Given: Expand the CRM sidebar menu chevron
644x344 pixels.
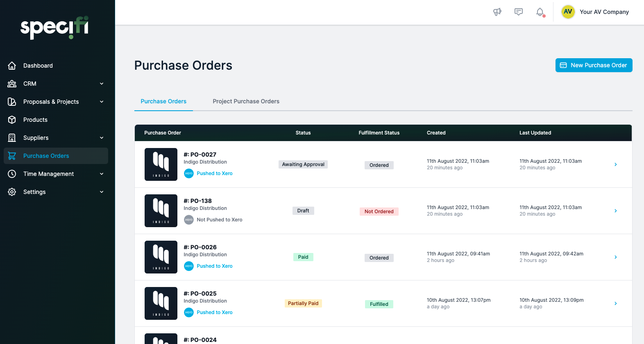Looking at the screenshot, I should [102, 84].
